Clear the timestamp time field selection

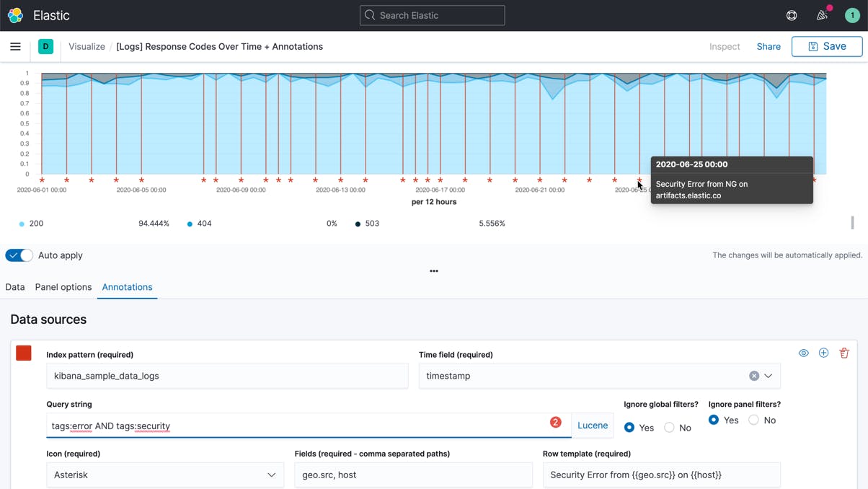tap(753, 376)
